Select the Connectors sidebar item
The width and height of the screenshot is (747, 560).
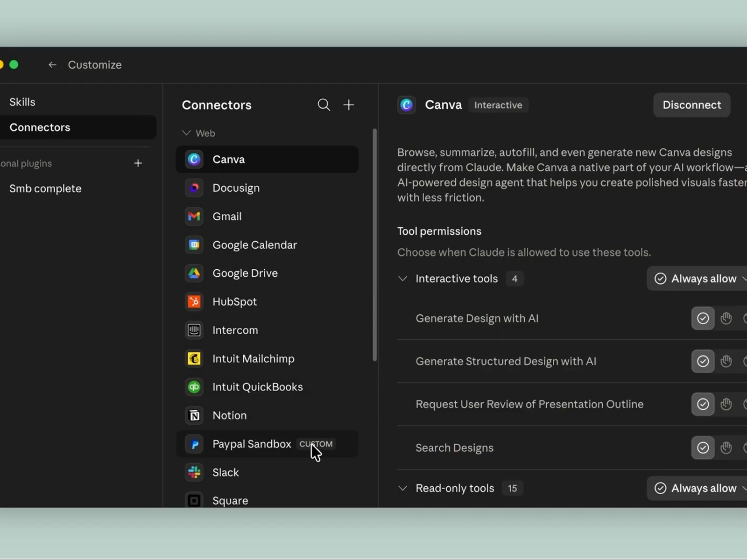click(78, 127)
